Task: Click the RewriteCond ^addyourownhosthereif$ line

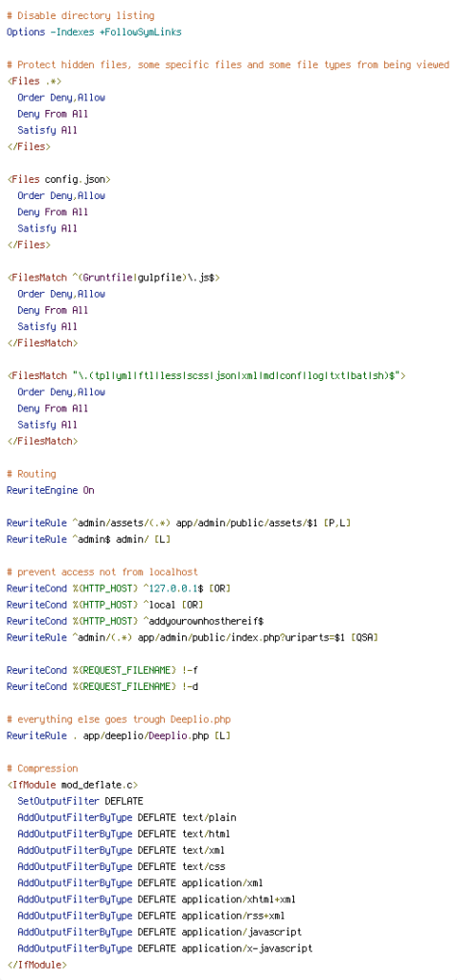Action: pos(135,620)
